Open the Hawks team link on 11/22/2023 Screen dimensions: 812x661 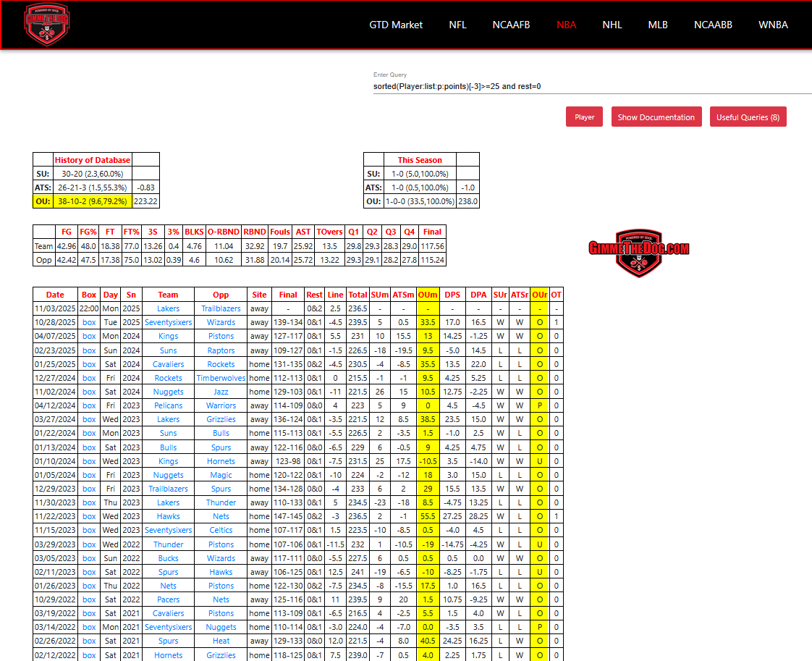(x=169, y=516)
